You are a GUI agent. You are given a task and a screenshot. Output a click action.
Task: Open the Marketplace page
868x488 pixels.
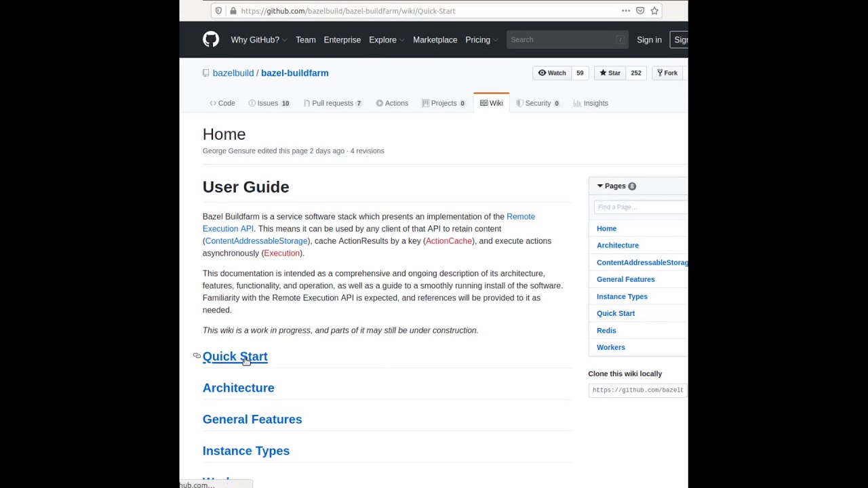click(x=435, y=40)
